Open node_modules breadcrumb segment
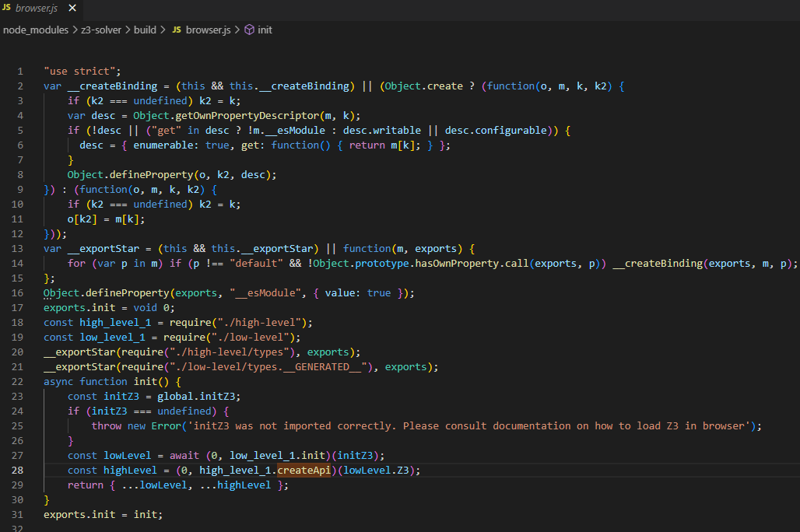The width and height of the screenshot is (800, 532). [x=36, y=30]
